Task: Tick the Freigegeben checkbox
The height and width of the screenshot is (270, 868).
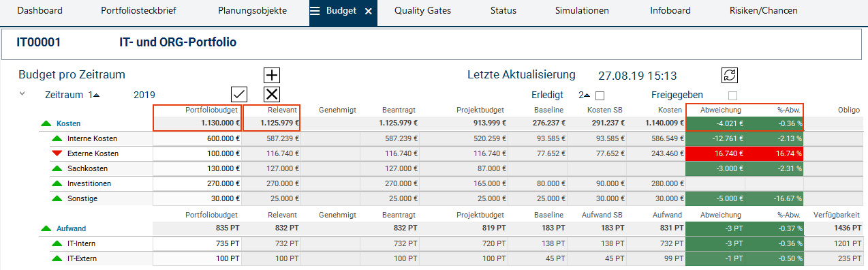Action: pyautogui.click(x=732, y=95)
